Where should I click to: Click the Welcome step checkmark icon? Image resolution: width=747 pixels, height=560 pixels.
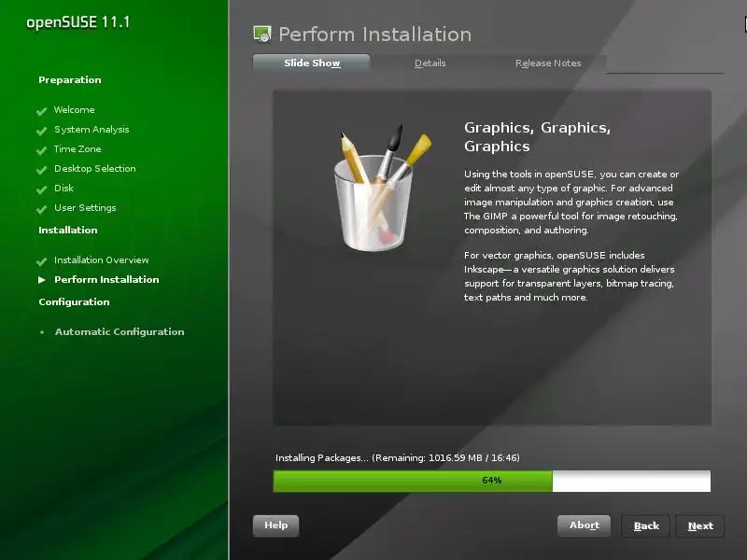[x=41, y=111]
